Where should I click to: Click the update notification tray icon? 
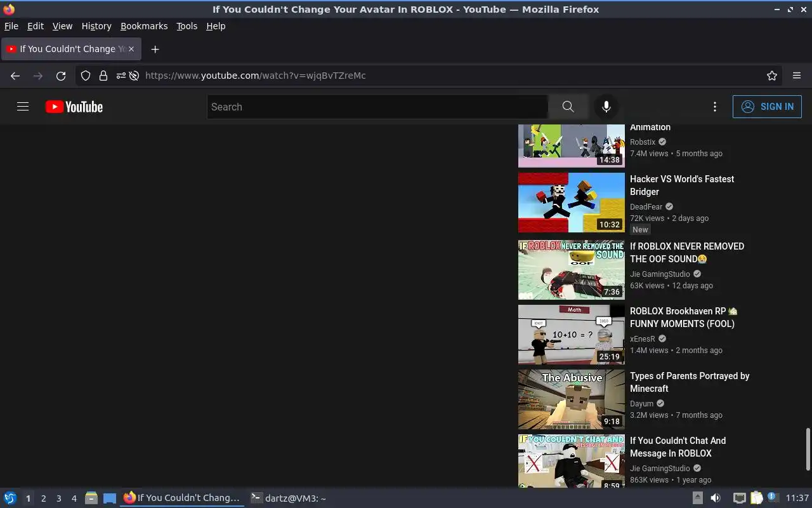[773, 498]
